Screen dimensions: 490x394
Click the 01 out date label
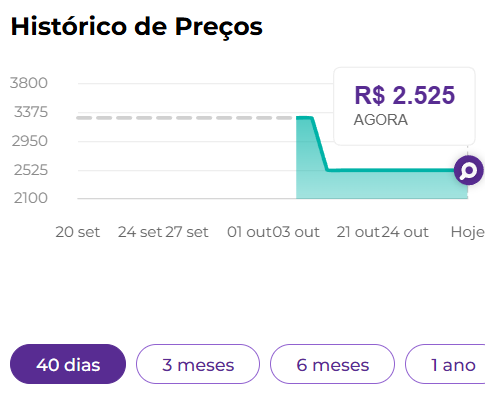(249, 232)
